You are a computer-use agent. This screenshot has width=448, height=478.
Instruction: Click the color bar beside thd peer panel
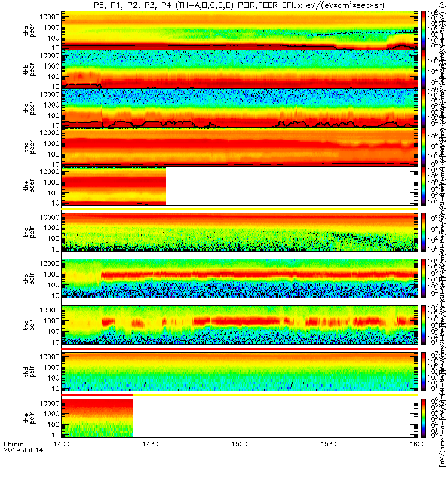click(424, 146)
